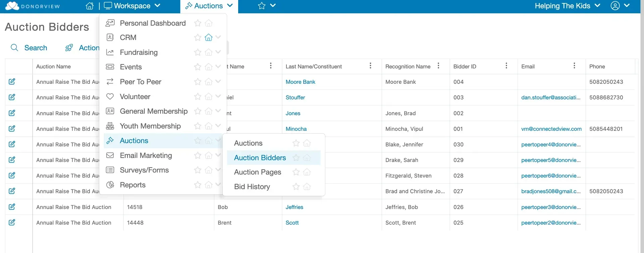The width and height of the screenshot is (644, 253).
Task: Favorite Personal Dashboard with its star
Action: point(198,23)
